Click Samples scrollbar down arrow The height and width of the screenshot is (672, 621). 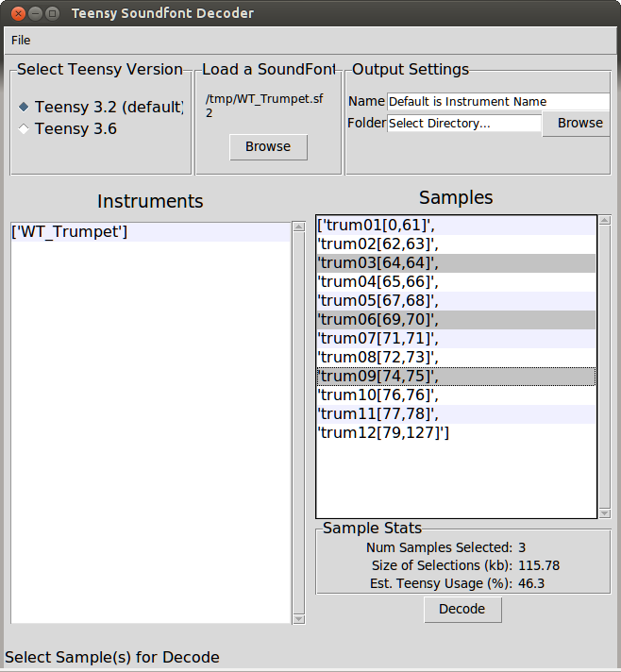click(605, 513)
